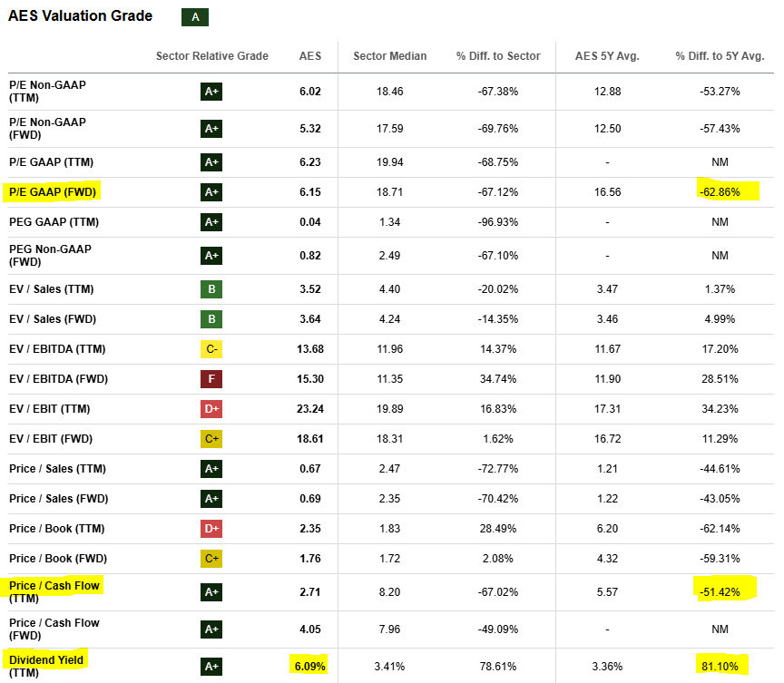
Task: Click the A+ grade badge for P/E GAAP (FWD)
Action: [x=211, y=192]
